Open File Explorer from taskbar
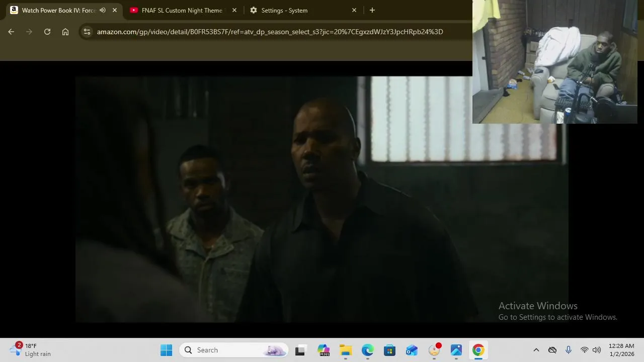The image size is (644, 362). click(x=346, y=350)
